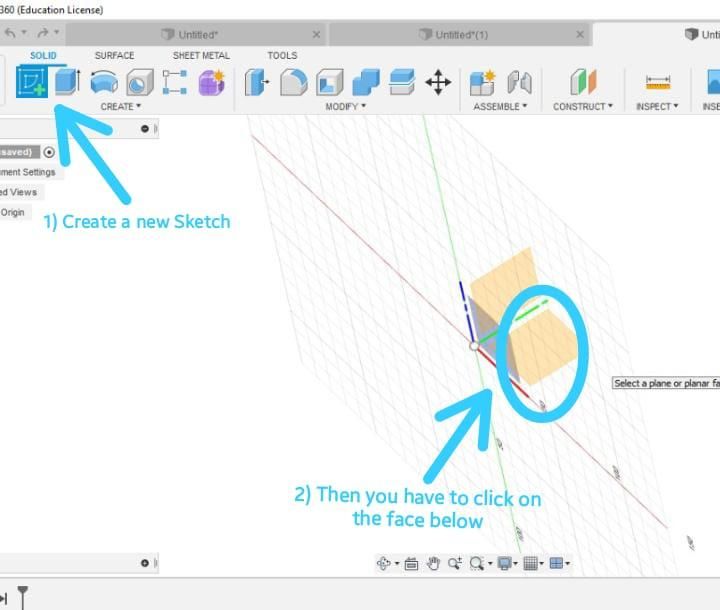Close the Untitled*(1) tab
Image resolution: width=720 pixels, height=610 pixels.
click(x=580, y=34)
